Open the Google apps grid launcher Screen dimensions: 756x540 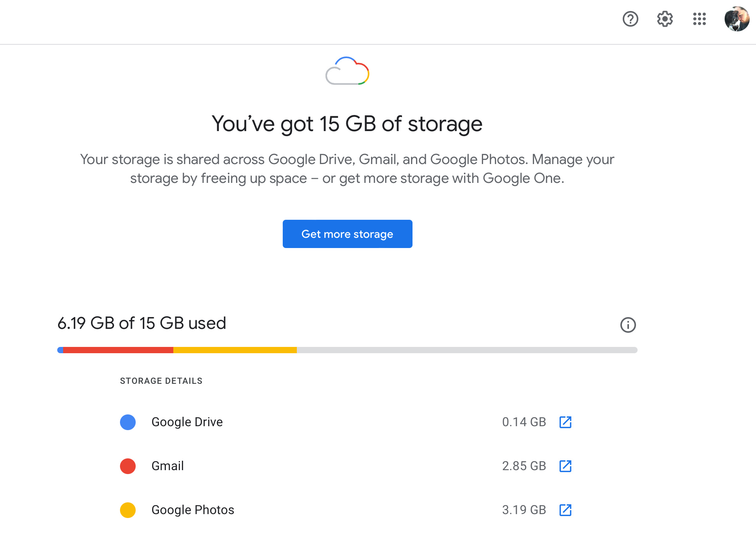699,19
